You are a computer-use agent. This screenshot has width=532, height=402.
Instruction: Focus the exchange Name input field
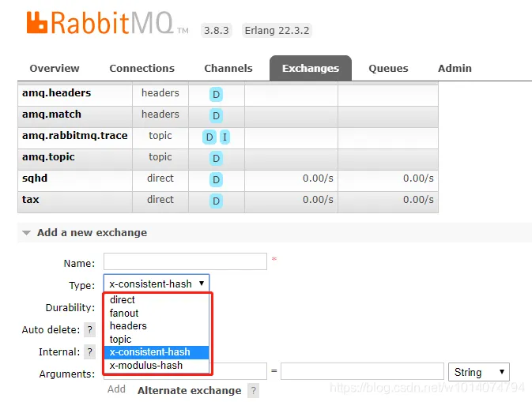tap(185, 261)
